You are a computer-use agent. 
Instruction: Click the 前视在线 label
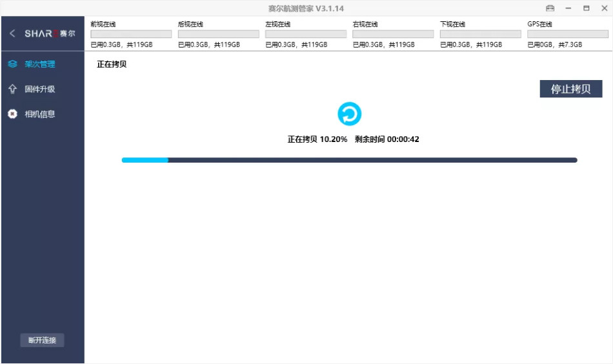103,25
